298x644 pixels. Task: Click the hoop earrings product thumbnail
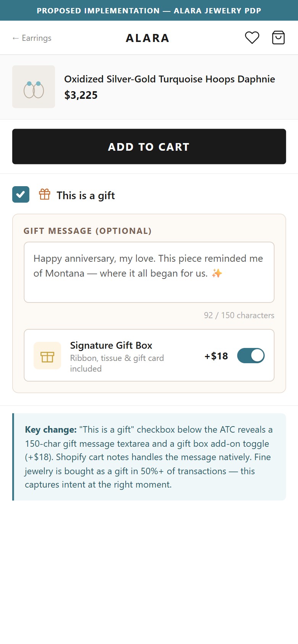pos(34,87)
